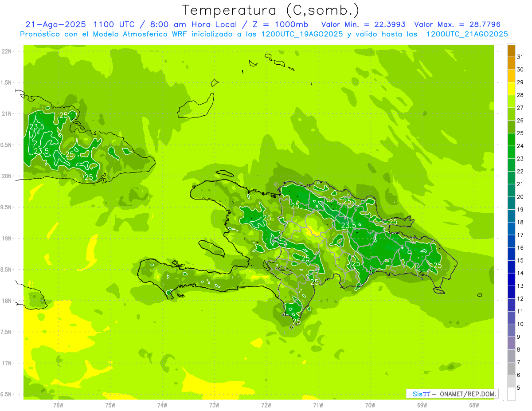Viewport: 532px width, 411px height.
Task: Pick the yellow swatch between 28 and 29
Action: click(x=511, y=89)
